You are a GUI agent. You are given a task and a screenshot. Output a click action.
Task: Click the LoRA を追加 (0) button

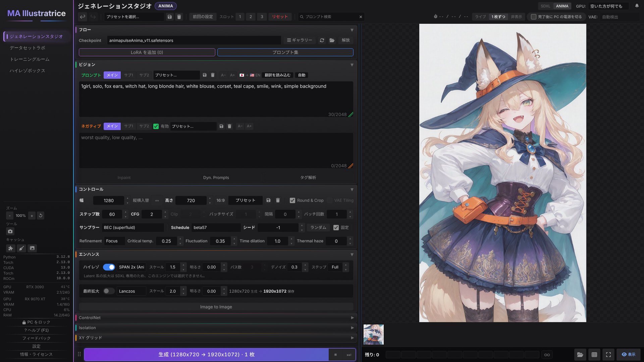pyautogui.click(x=147, y=52)
